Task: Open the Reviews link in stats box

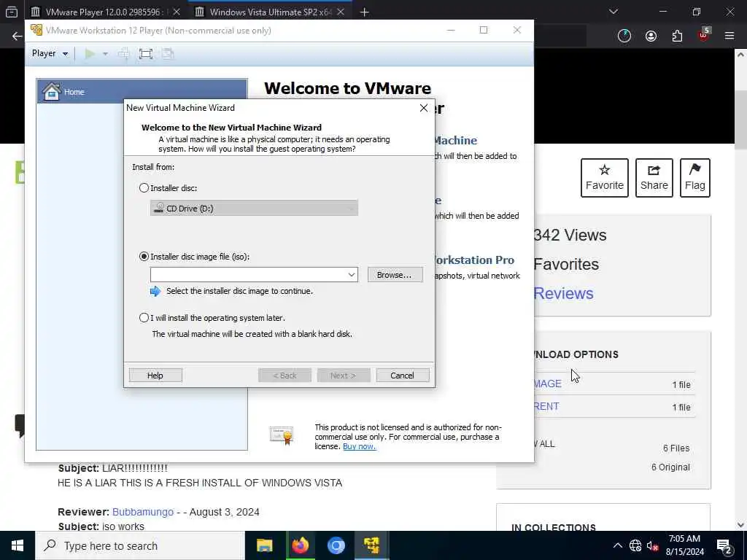Action: pos(564,293)
